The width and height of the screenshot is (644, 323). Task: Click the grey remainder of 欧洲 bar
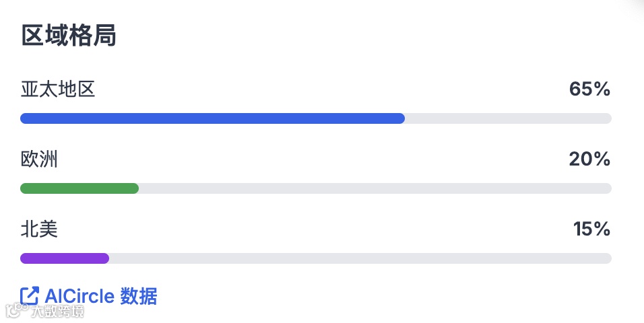tap(375, 188)
